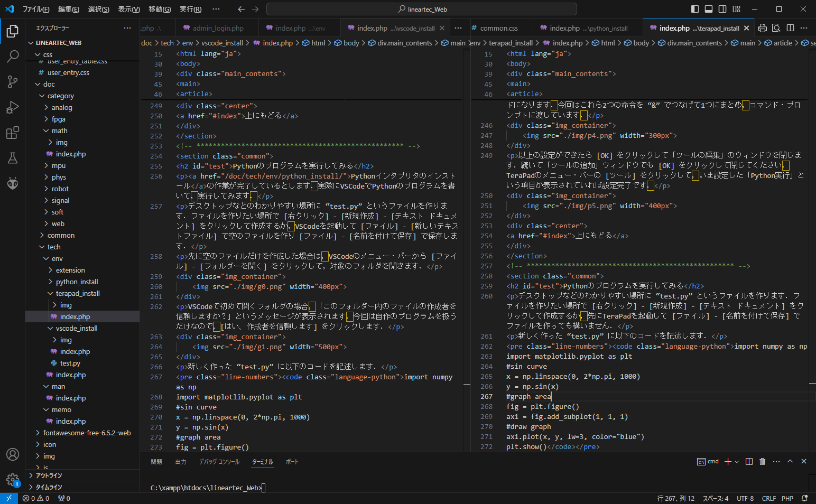This screenshot has height=504, width=816.
Task: Open the new terminal launch profile dropdown
Action: point(737,461)
